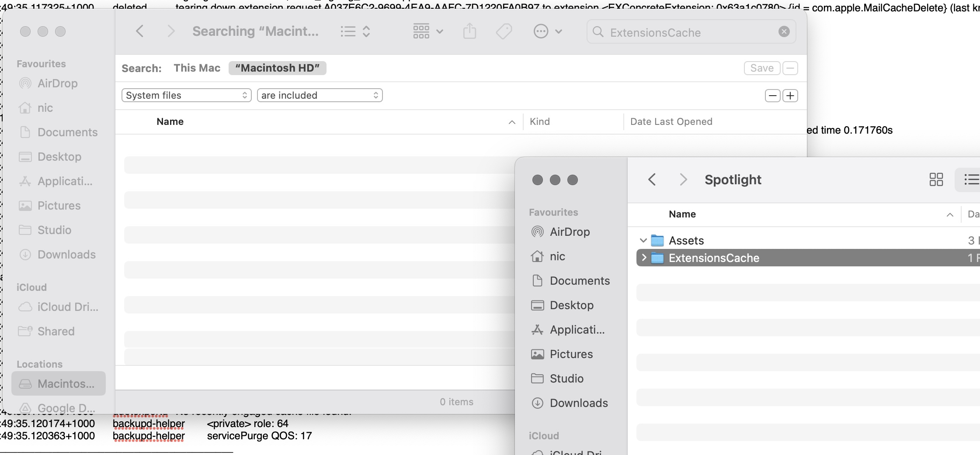Open the 'are included' criteria dropdown
The height and width of the screenshot is (455, 980).
[x=320, y=95]
